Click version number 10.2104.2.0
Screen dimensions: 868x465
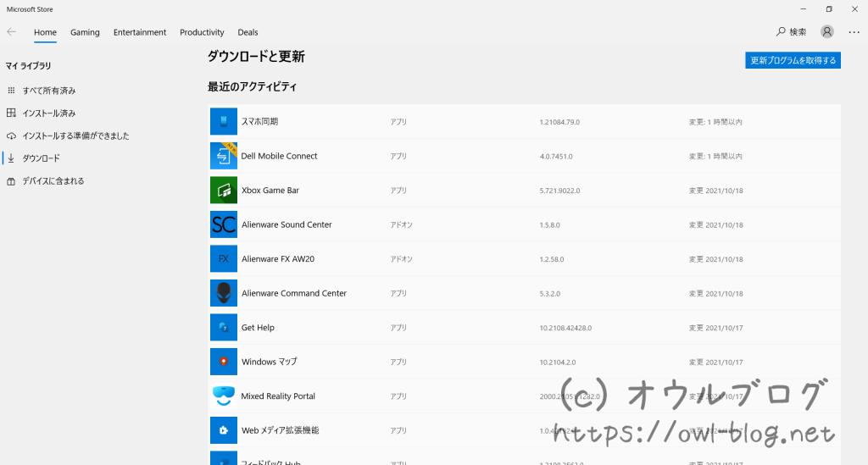[x=558, y=363]
